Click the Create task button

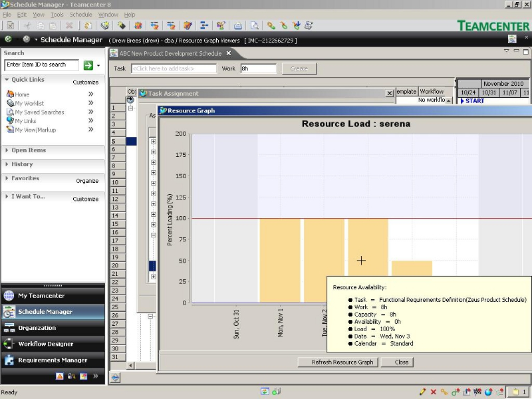click(x=299, y=68)
